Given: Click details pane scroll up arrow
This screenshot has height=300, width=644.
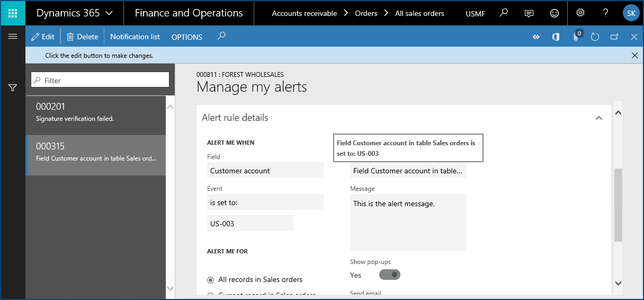Looking at the screenshot, I should click(x=618, y=112).
